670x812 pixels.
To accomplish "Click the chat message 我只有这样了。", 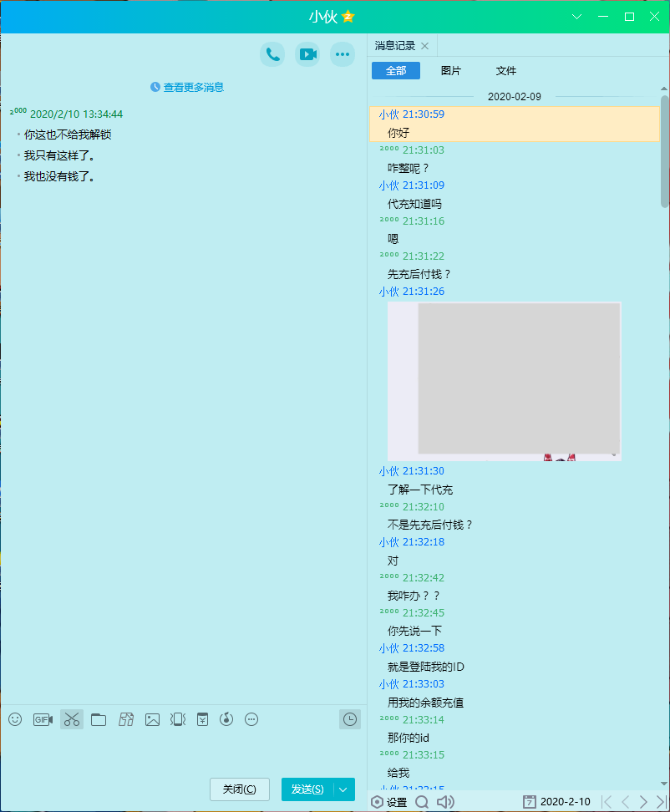I will click(59, 155).
